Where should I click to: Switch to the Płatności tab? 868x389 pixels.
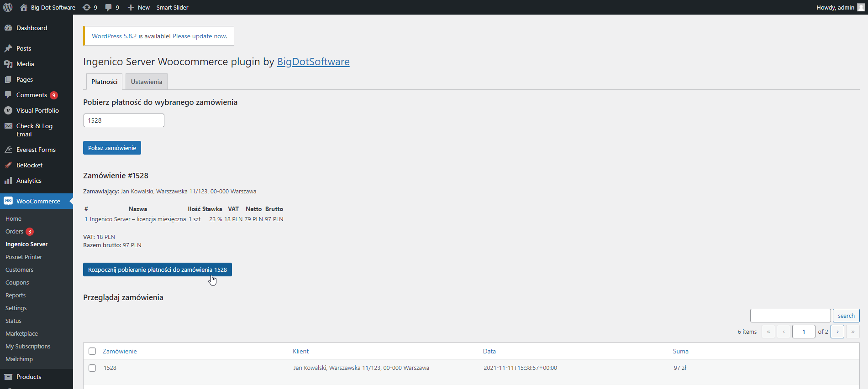[104, 82]
